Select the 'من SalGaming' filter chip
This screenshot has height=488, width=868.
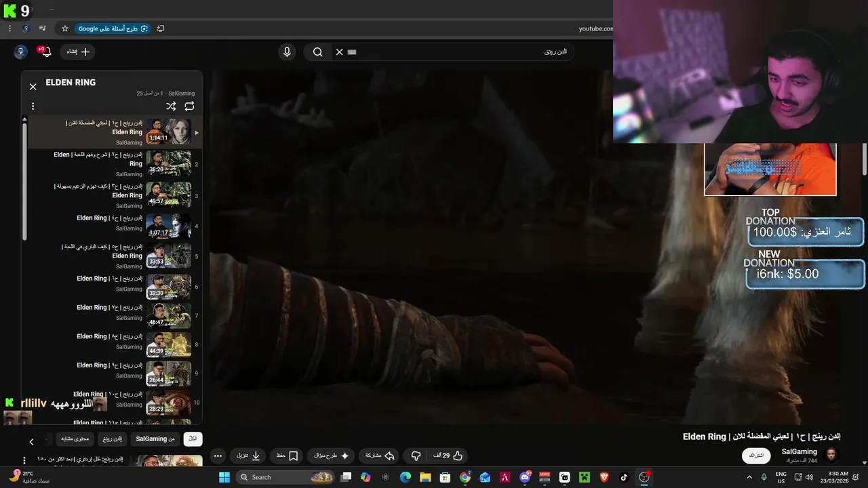tap(155, 439)
